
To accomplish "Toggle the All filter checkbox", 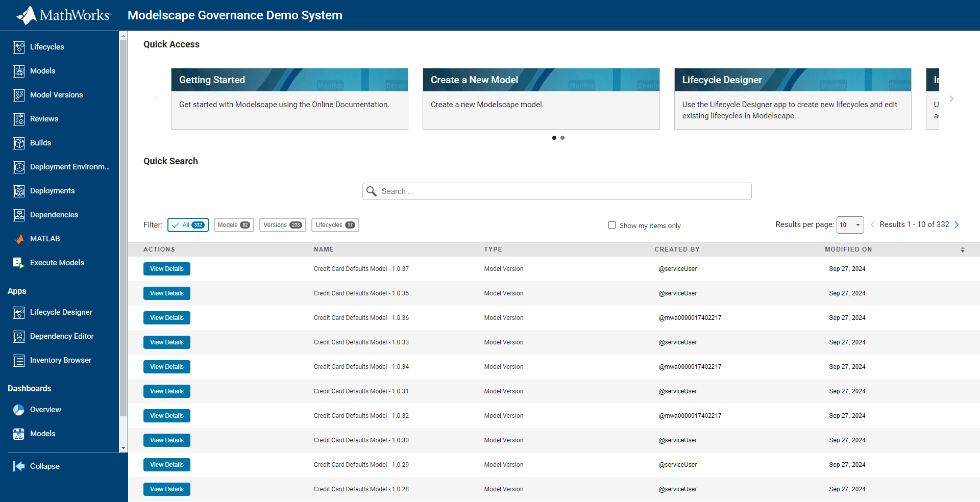I will [x=176, y=225].
